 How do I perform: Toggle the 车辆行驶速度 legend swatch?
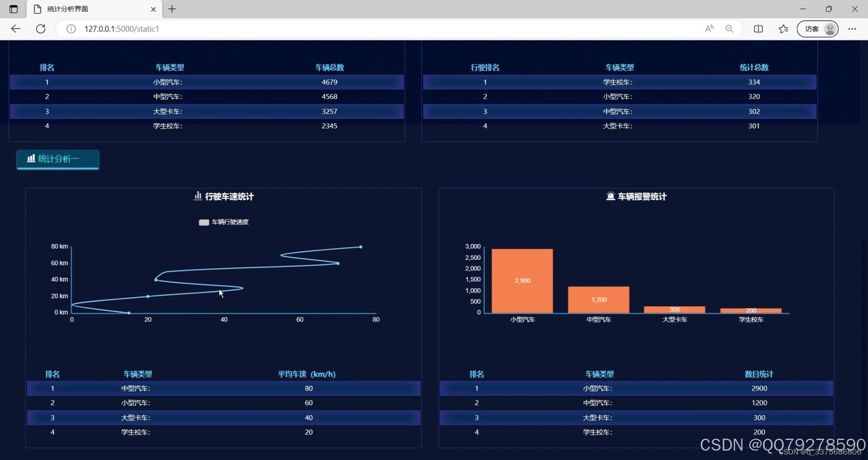click(204, 222)
